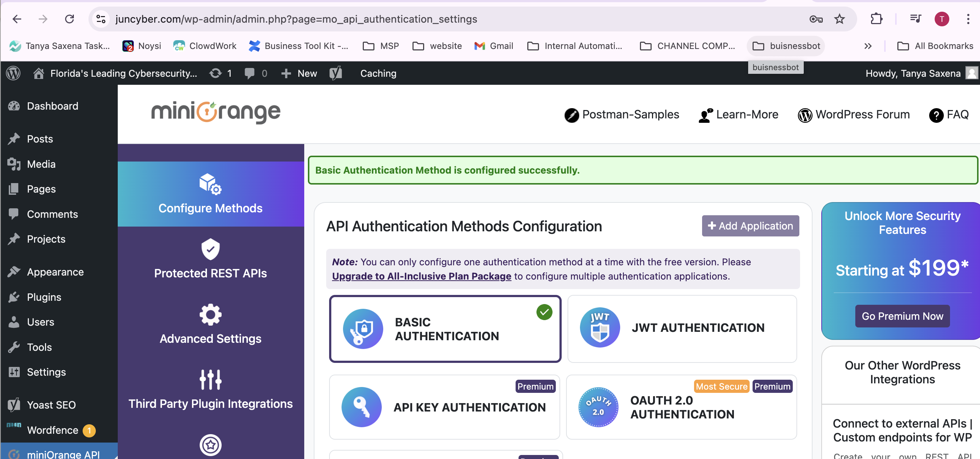
Task: Open media controls icon in toolbar
Action: (x=915, y=19)
